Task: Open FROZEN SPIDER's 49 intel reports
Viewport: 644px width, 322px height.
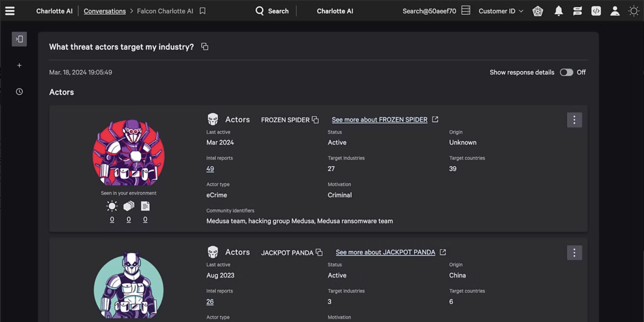Action: 210,169
